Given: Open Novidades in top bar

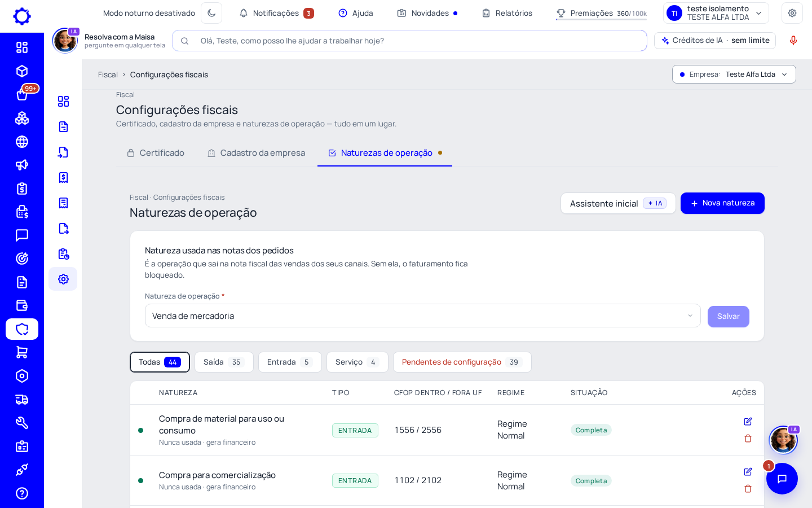Looking at the screenshot, I should [x=427, y=13].
